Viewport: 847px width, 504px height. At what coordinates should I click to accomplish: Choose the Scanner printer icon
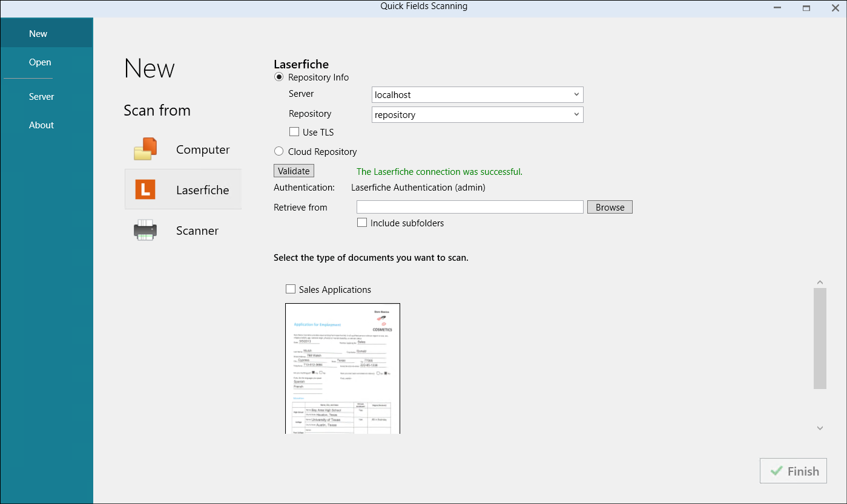[145, 231]
